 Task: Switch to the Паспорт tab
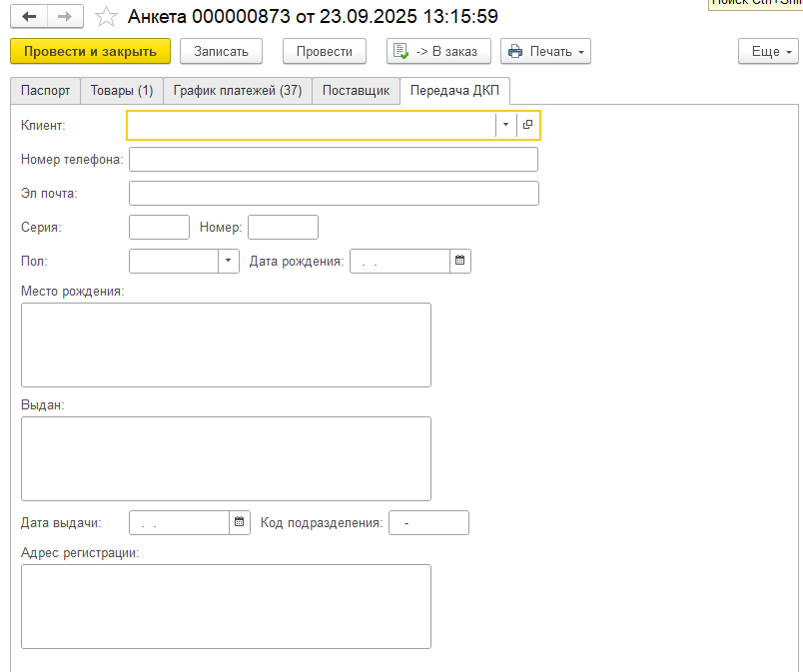pyautogui.click(x=45, y=91)
